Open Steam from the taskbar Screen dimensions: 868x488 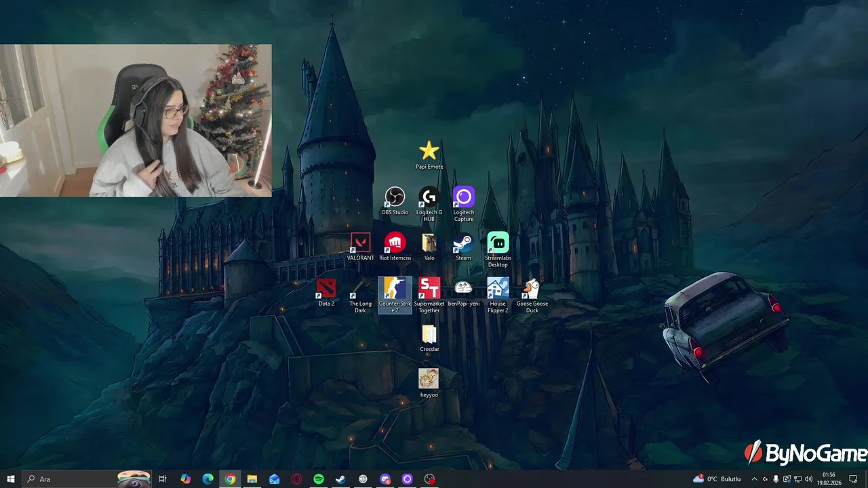pyautogui.click(x=340, y=479)
